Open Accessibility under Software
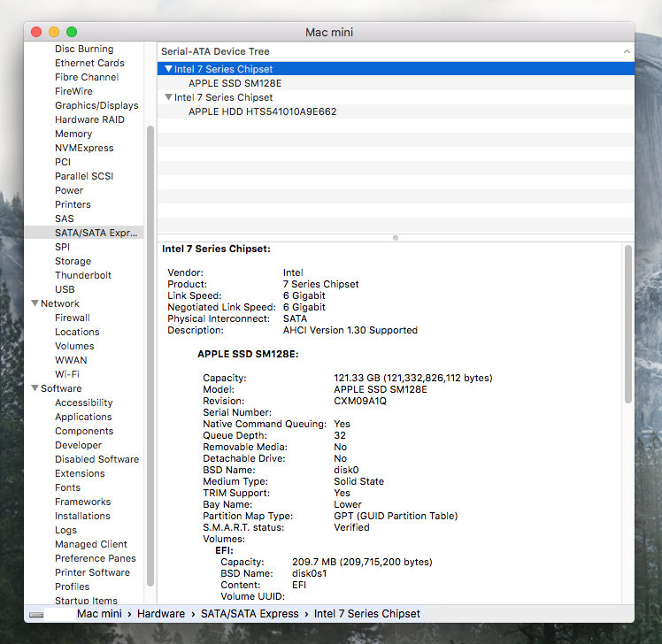 [83, 402]
